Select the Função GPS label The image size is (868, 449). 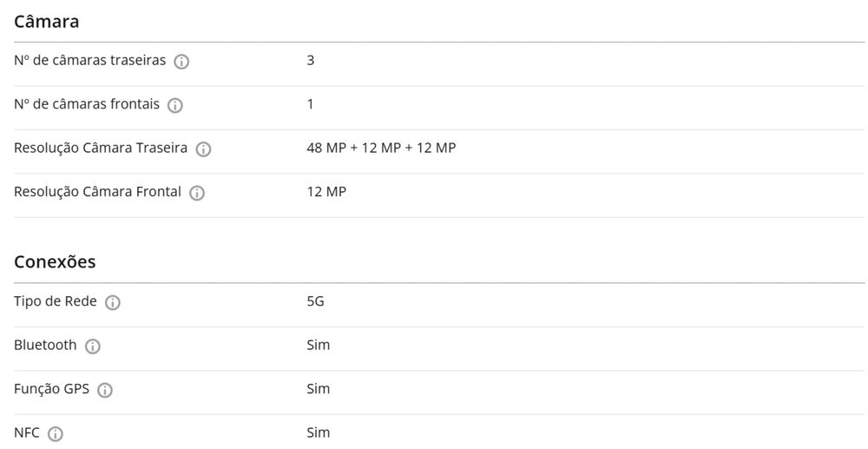click(x=51, y=388)
